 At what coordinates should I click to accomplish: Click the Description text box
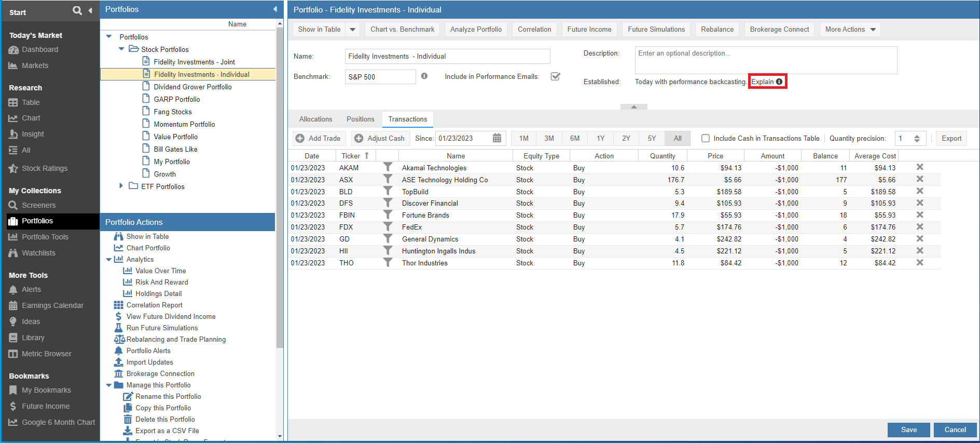766,60
